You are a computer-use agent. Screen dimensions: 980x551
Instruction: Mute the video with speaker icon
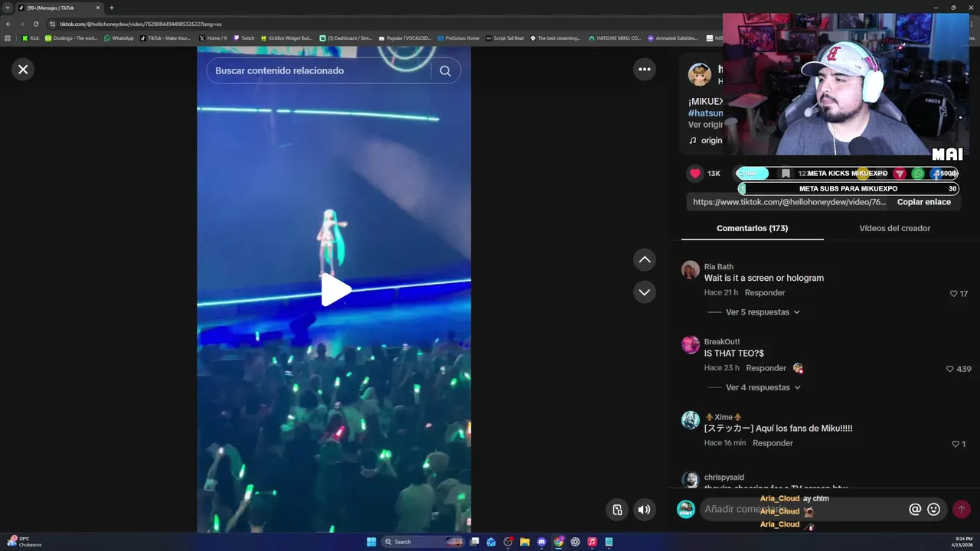[x=645, y=510]
